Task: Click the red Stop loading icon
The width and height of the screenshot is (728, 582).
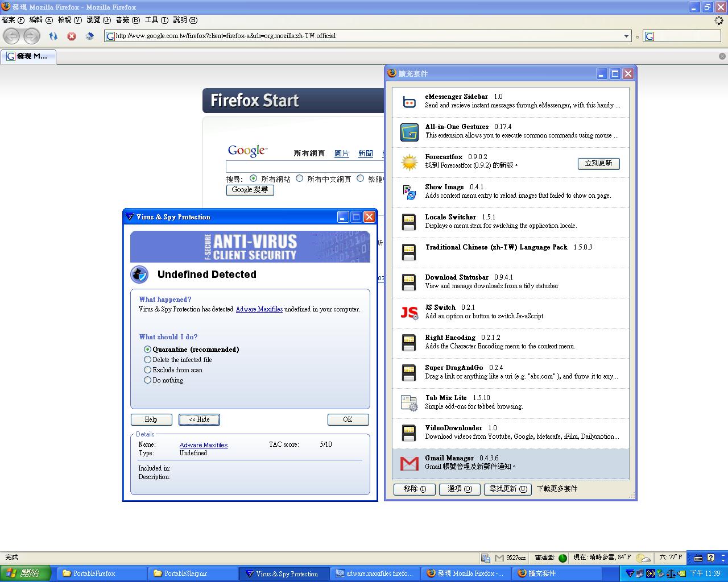Action: [x=72, y=36]
